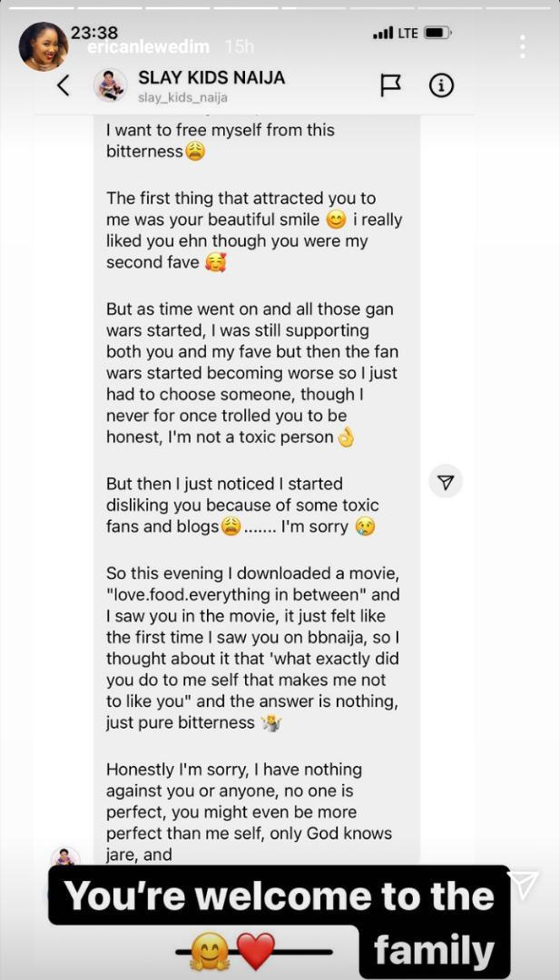Open the story poster's profile picture
The height and width of the screenshot is (980, 560).
43,46
